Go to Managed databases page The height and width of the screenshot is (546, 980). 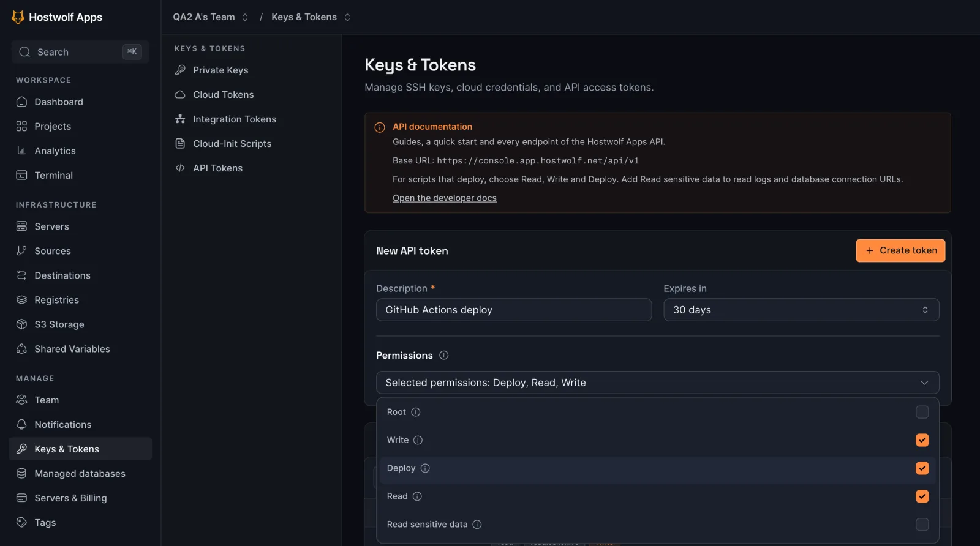coord(80,473)
